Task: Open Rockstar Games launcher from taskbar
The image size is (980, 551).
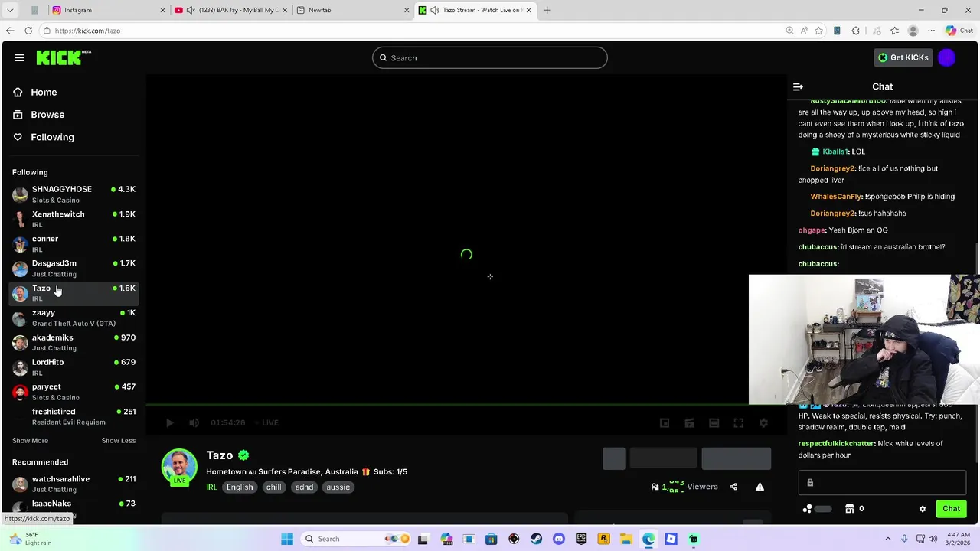Action: pos(603,539)
